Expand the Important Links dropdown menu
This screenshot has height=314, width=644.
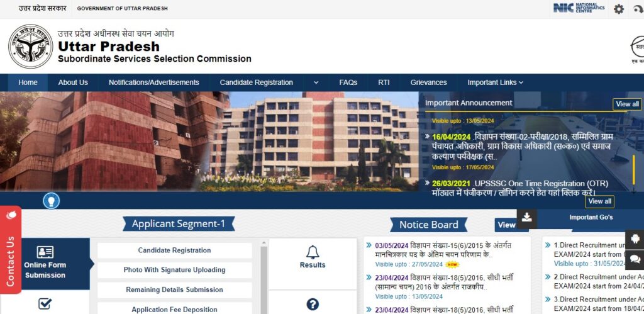pyautogui.click(x=496, y=82)
